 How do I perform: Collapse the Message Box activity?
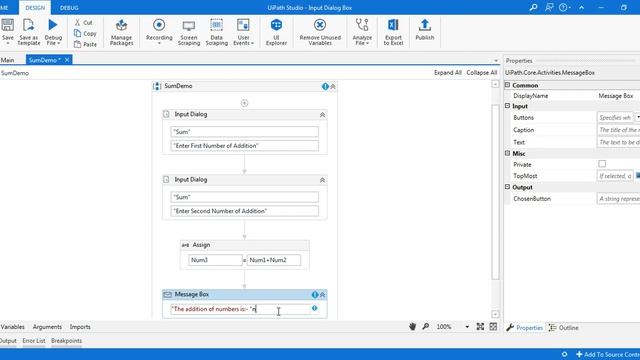322,295
